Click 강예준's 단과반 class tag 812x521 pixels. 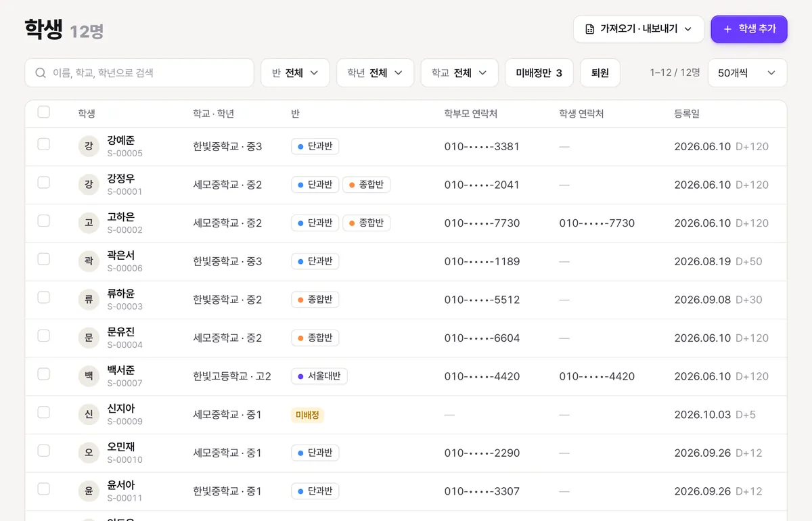[x=315, y=146]
